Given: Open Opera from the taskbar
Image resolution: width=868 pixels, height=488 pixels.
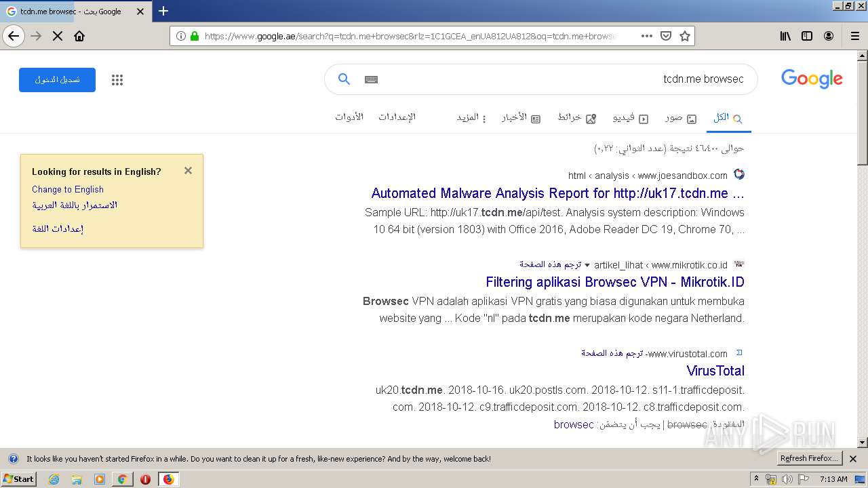Looking at the screenshot, I should click(x=145, y=479).
